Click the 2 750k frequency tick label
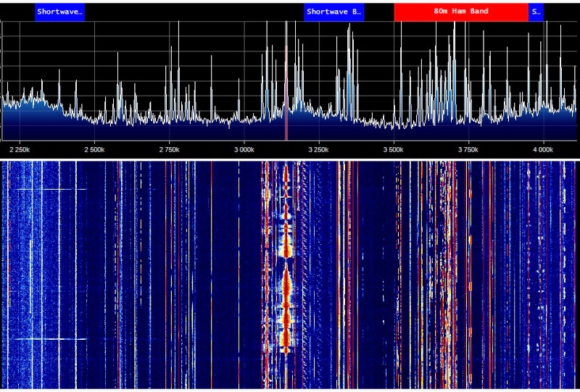Screen dimensions: 580x392 coord(169,149)
